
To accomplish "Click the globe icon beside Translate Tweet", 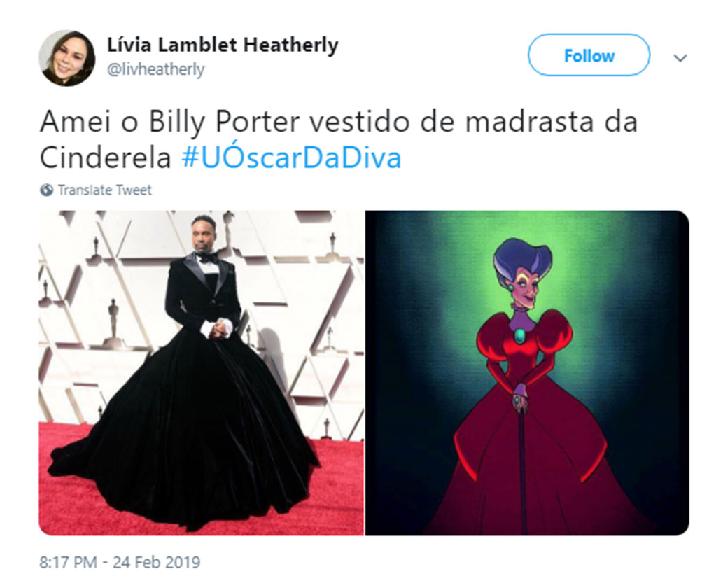I will (46, 190).
